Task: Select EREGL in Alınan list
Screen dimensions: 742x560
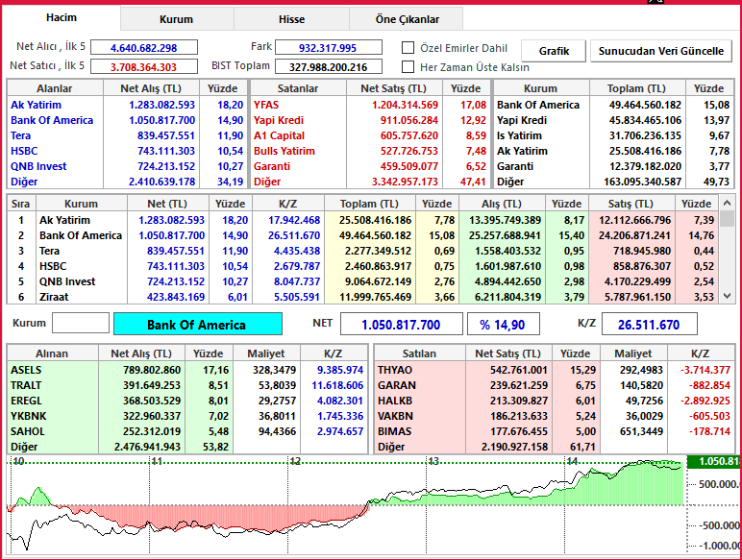Action: point(27,401)
